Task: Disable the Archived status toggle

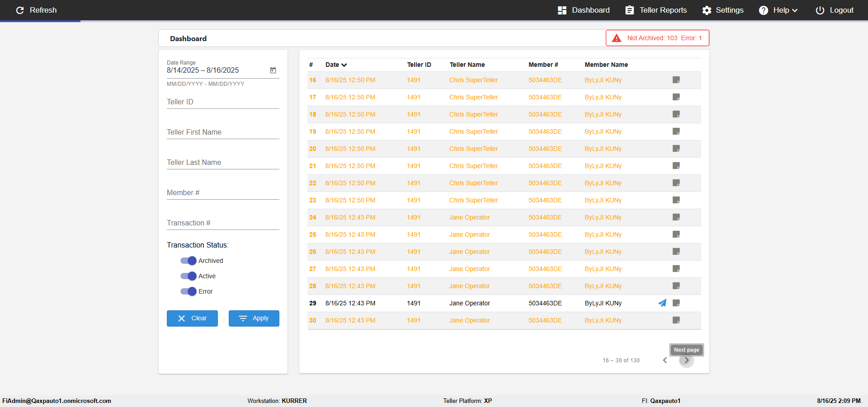Action: [x=189, y=261]
